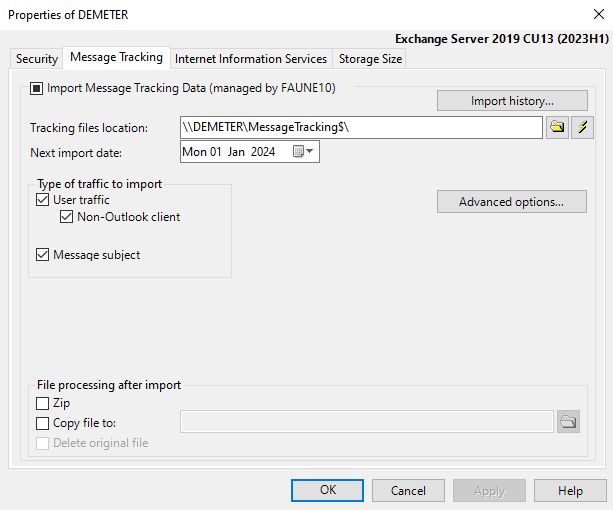The image size is (613, 510).
Task: Click the Apply button
Action: (x=489, y=490)
